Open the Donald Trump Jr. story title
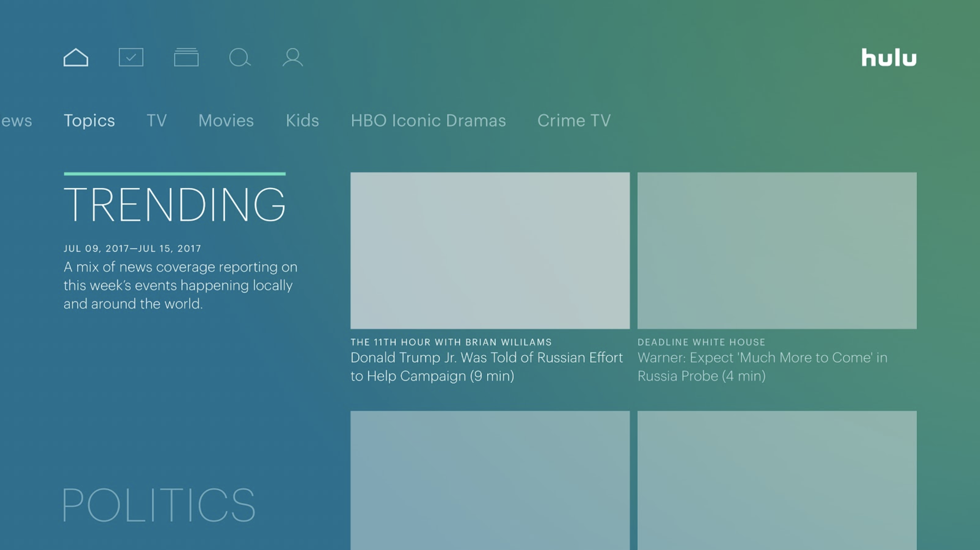The width and height of the screenshot is (980, 550). (x=486, y=366)
